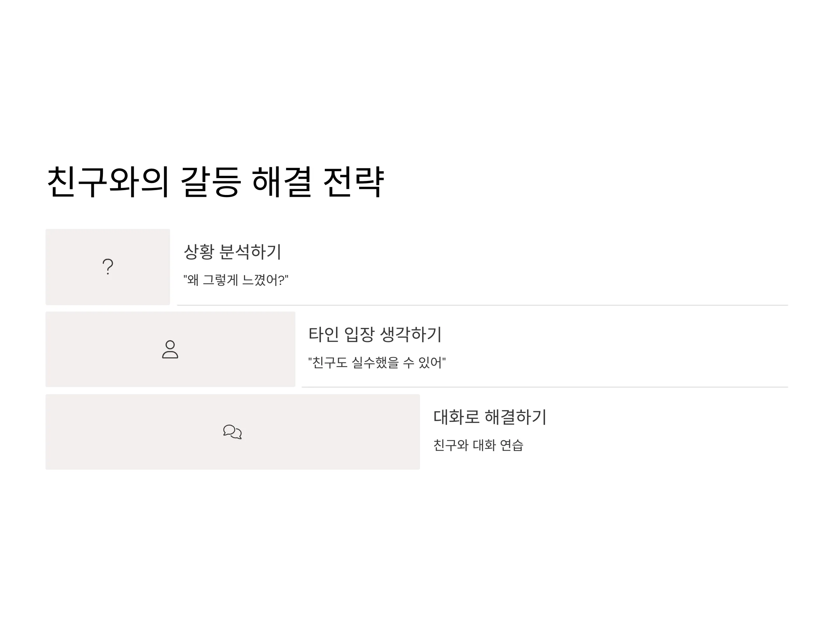Select the gray box behind person icon

pos(170,349)
